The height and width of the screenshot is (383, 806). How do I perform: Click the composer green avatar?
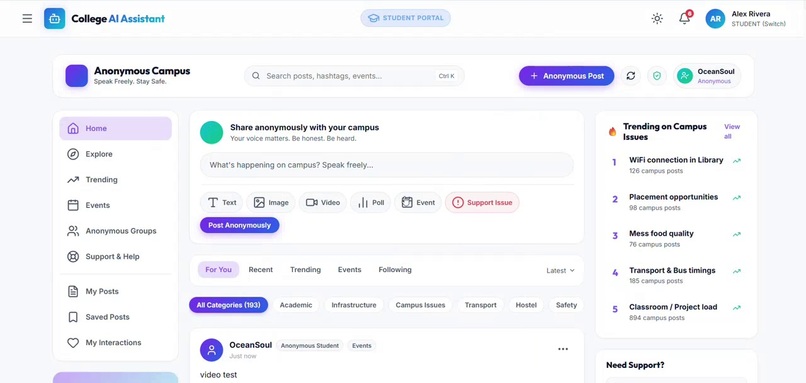211,133
